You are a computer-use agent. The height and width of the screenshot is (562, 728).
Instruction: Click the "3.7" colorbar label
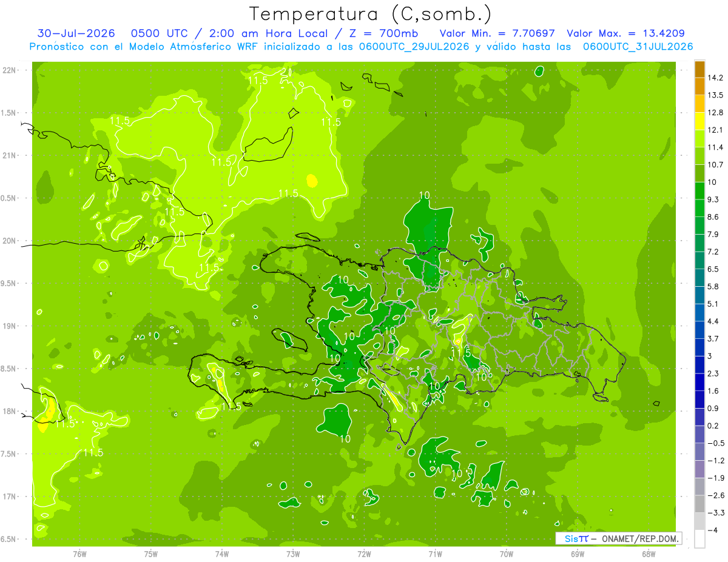click(713, 339)
